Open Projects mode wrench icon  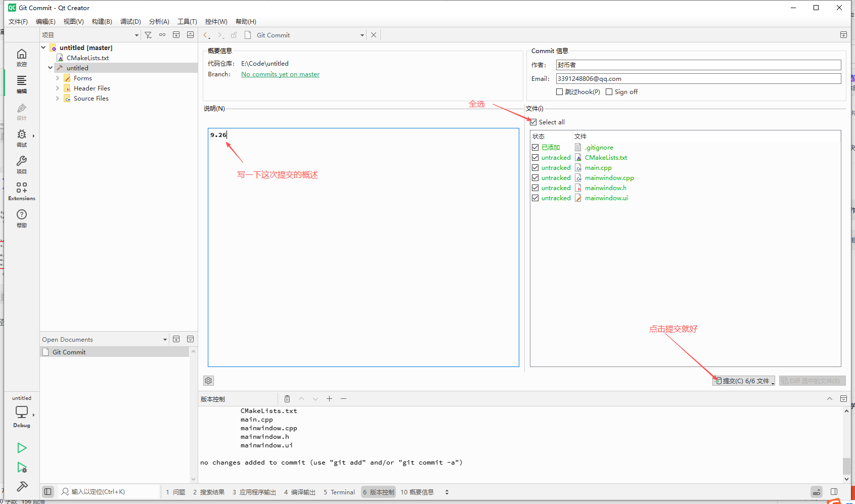[x=22, y=164]
